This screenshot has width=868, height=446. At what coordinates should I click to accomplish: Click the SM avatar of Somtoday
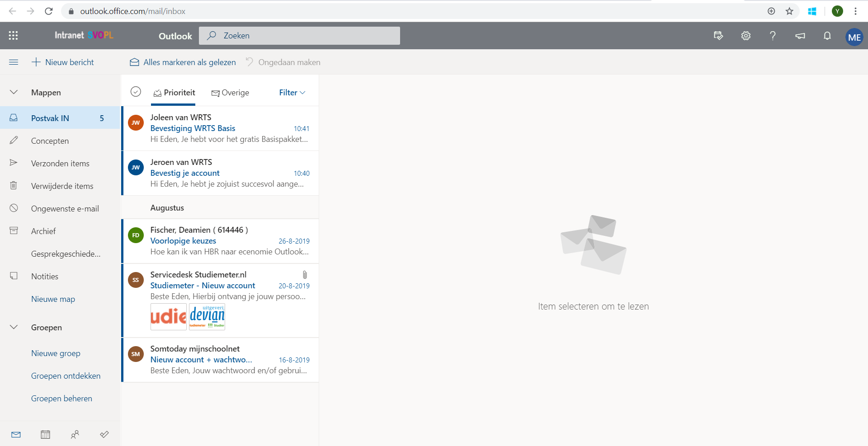136,354
